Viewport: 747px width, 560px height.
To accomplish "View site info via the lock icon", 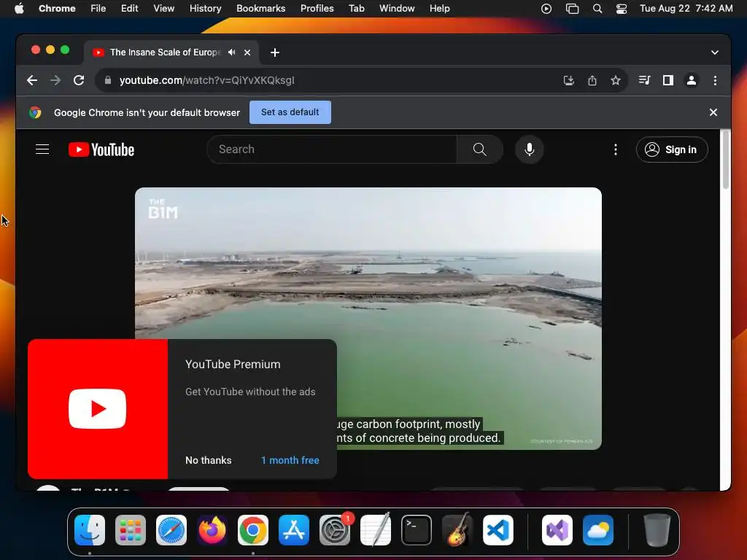I will pyautogui.click(x=108, y=80).
